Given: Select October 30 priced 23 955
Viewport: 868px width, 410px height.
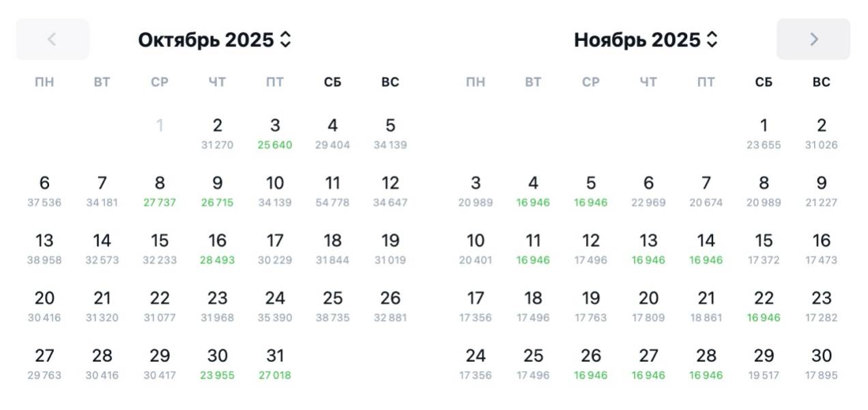Looking at the screenshot, I should tap(217, 364).
